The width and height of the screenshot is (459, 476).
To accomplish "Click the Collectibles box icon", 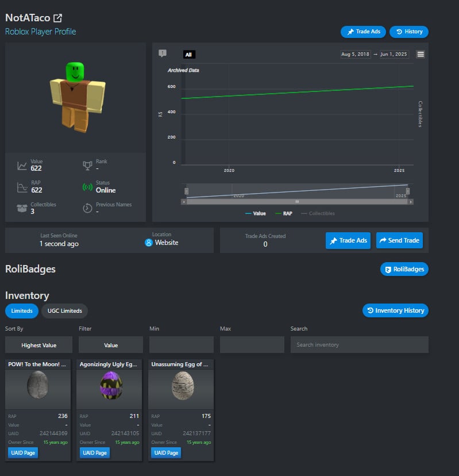I will click(22, 208).
